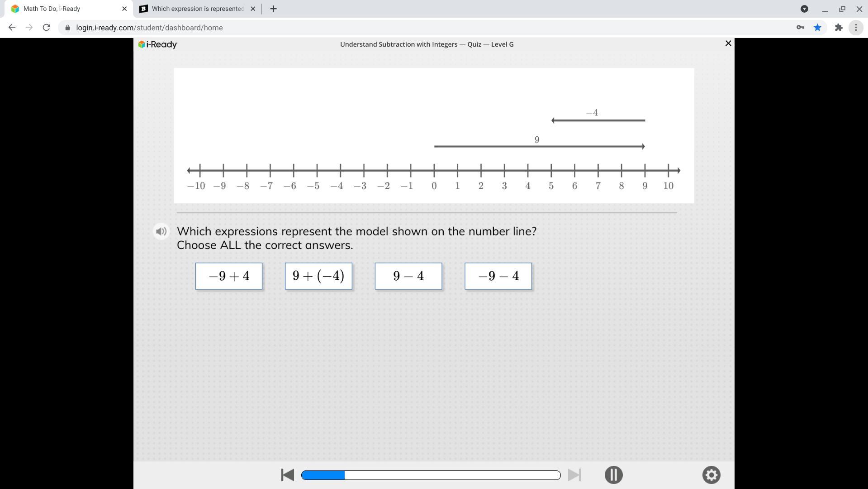Select the answer 9 − 4

tap(408, 276)
